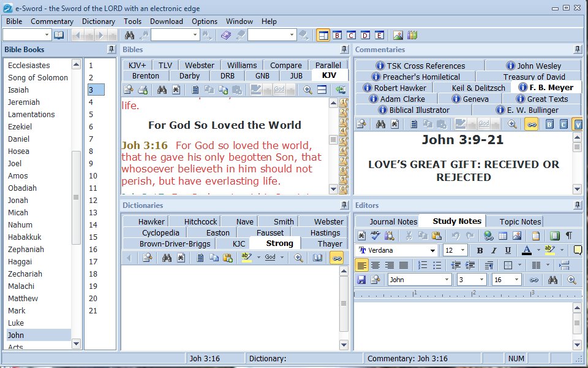Screen dimensions: 588x368
Task: Toggle bold formatting in Editors
Action: (x=480, y=250)
